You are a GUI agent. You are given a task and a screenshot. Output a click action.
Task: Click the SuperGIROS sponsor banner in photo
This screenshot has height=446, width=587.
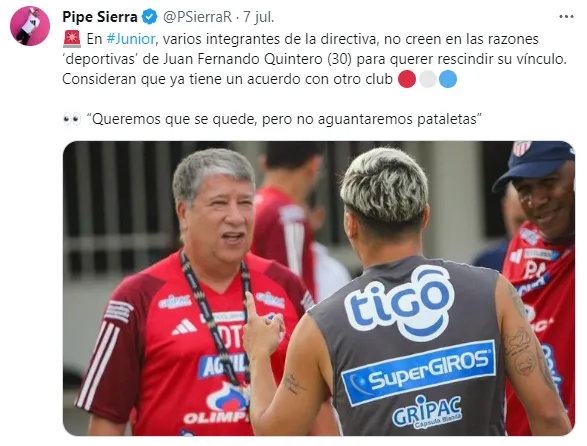(x=418, y=372)
